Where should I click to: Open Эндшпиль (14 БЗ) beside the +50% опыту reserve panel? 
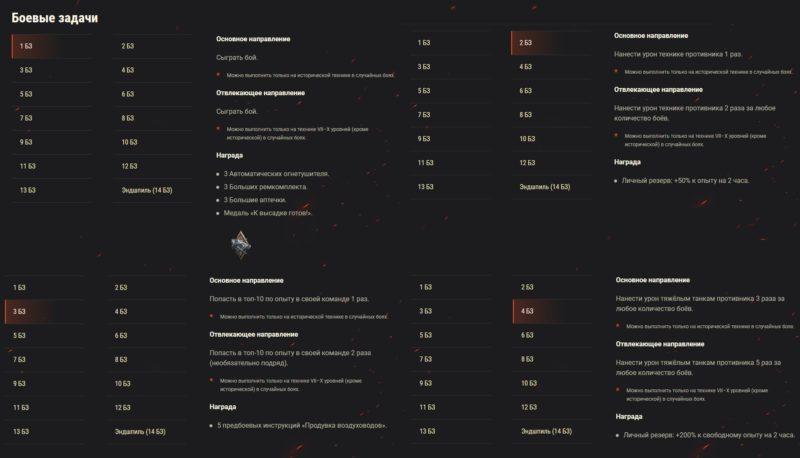click(545, 187)
